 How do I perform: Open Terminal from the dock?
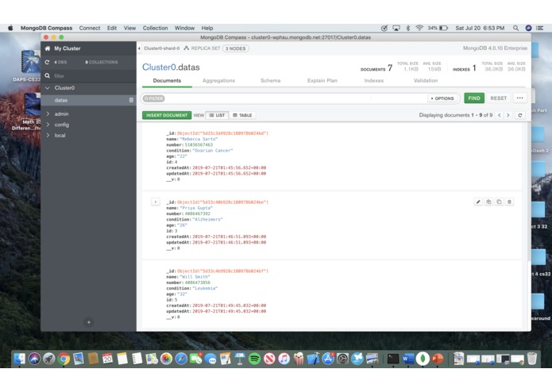point(393,359)
